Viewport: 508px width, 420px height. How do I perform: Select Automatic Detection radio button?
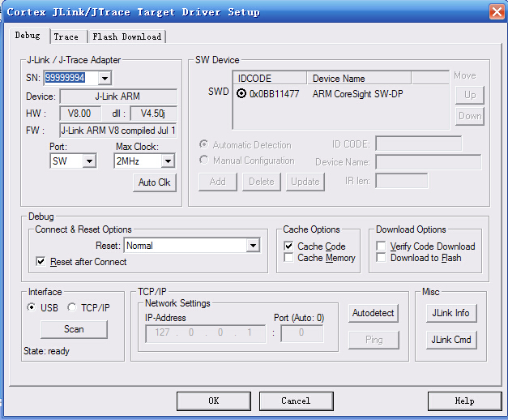pyautogui.click(x=204, y=144)
